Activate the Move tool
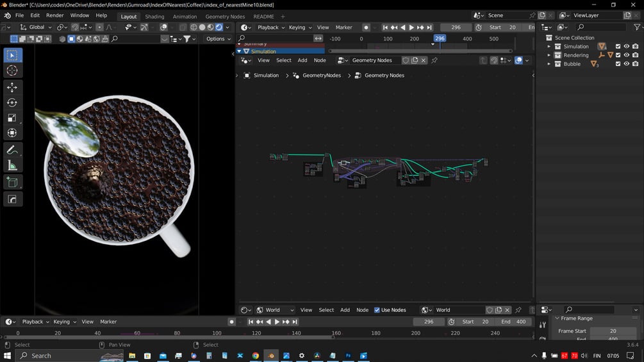Viewport: 644px width, 362px height. point(12,87)
